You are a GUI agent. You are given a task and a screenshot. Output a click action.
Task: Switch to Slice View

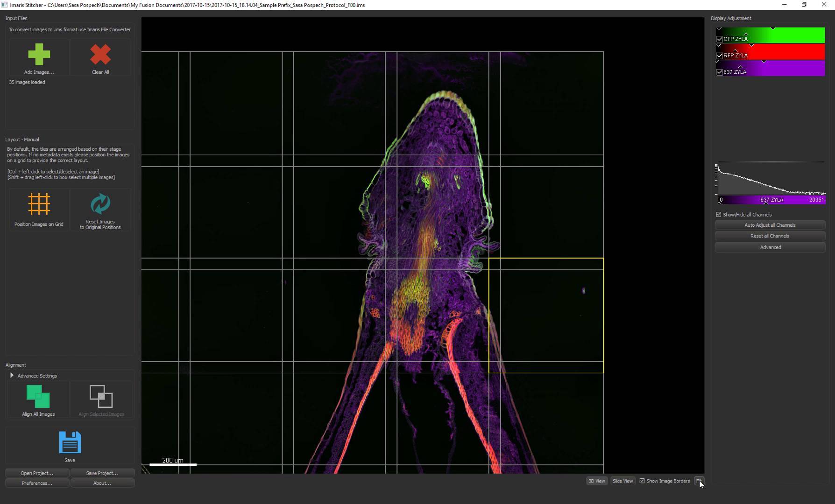(x=623, y=481)
